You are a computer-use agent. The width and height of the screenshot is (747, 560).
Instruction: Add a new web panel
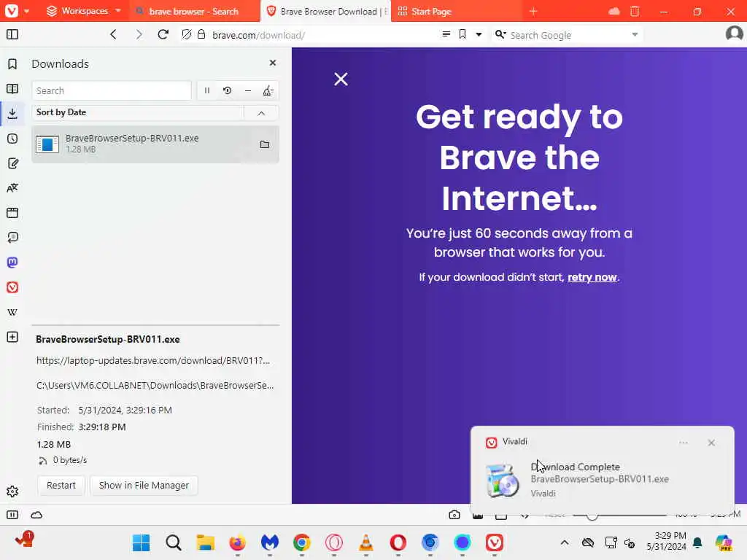[12, 337]
